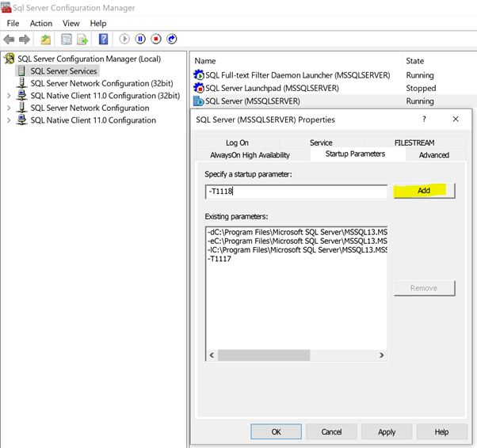Click the SQL Server (MSSQLSERVER) service icon

[199, 101]
